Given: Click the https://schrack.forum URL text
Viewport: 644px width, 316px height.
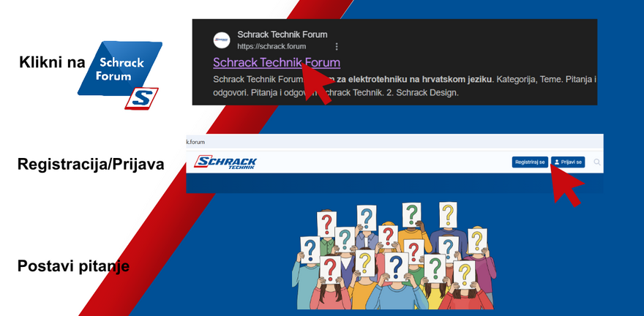Looking at the screenshot, I should [272, 46].
